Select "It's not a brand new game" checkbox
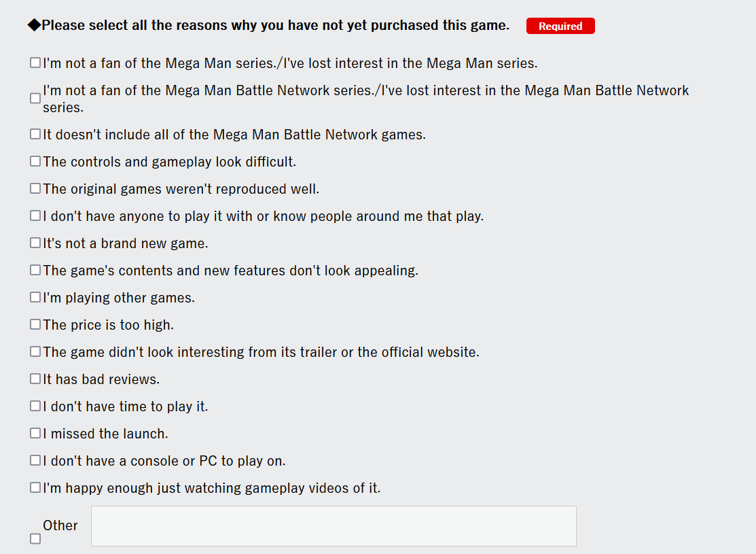Image resolution: width=756 pixels, height=554 pixels. coord(35,243)
